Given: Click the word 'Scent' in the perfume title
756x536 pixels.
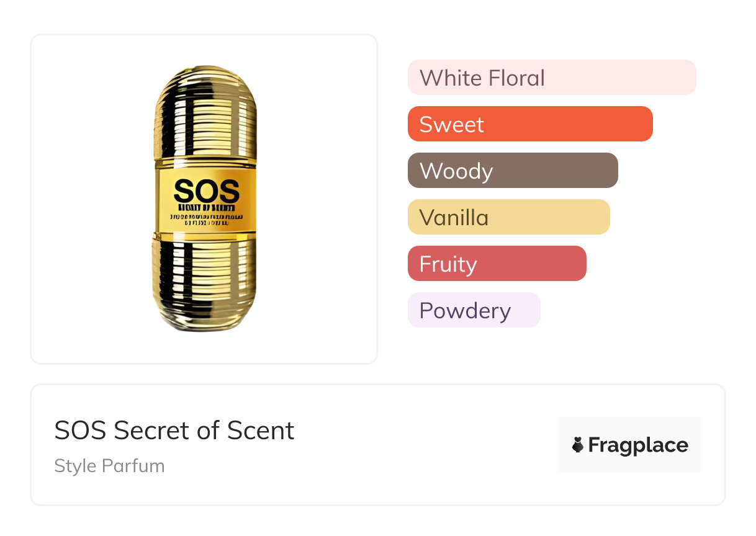Looking at the screenshot, I should coord(261,431).
